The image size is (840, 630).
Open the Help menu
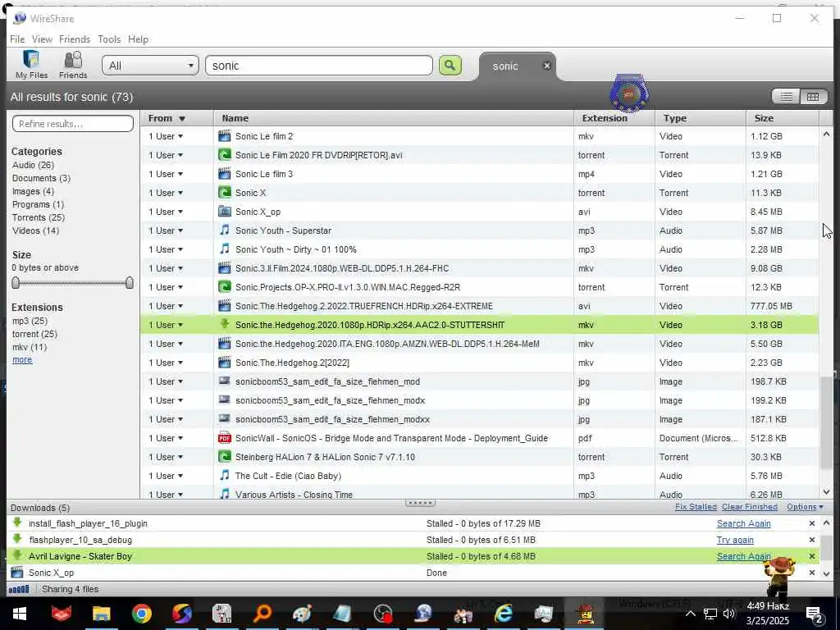138,39
